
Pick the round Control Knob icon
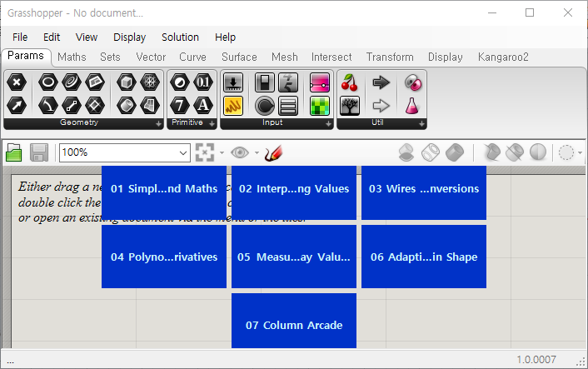pos(265,106)
